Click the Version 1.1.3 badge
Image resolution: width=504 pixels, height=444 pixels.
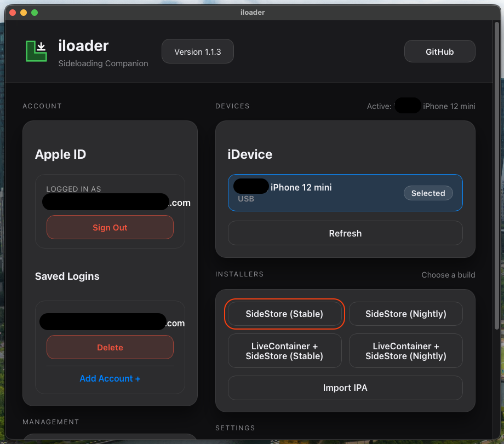(197, 51)
